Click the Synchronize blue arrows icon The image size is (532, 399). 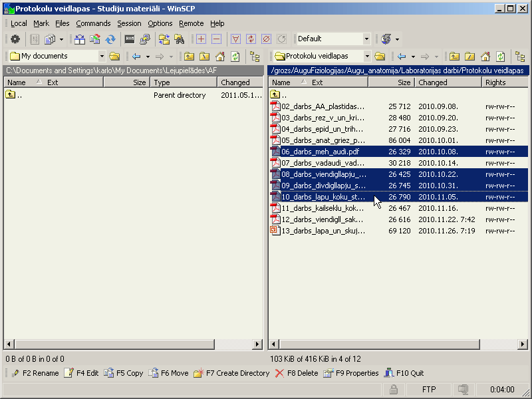(110, 39)
